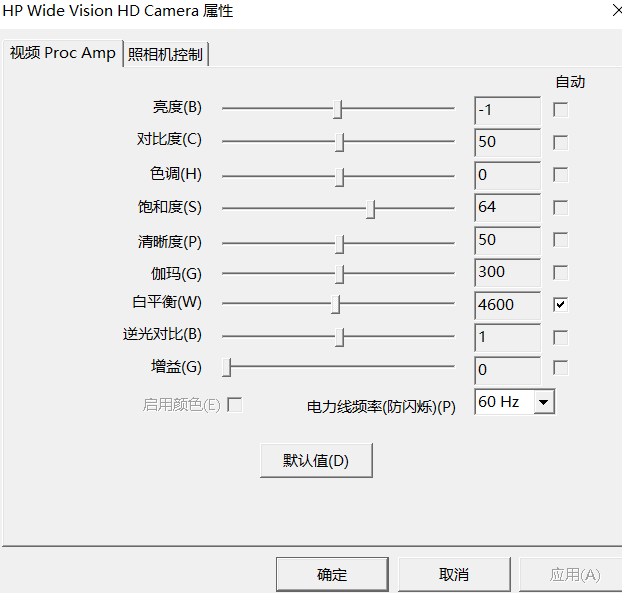622x593 pixels.
Task: Click the 饱和度(S) label
Action: (169, 207)
